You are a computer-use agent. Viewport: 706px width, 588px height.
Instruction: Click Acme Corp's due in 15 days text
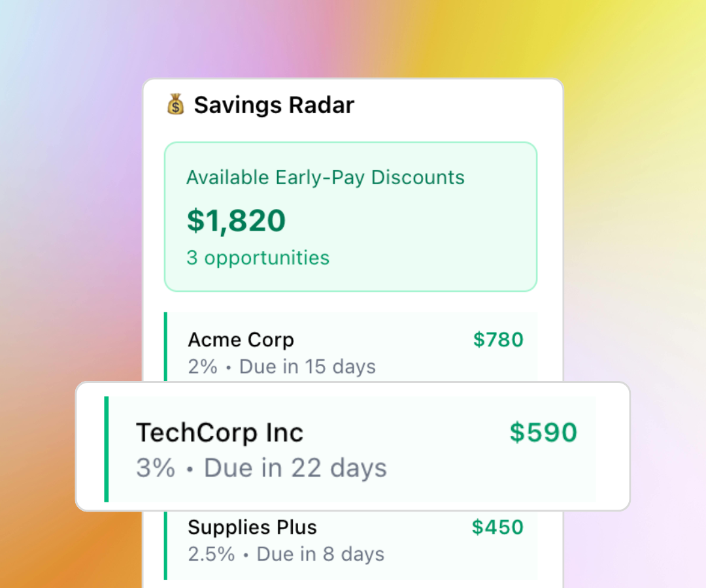tap(307, 367)
